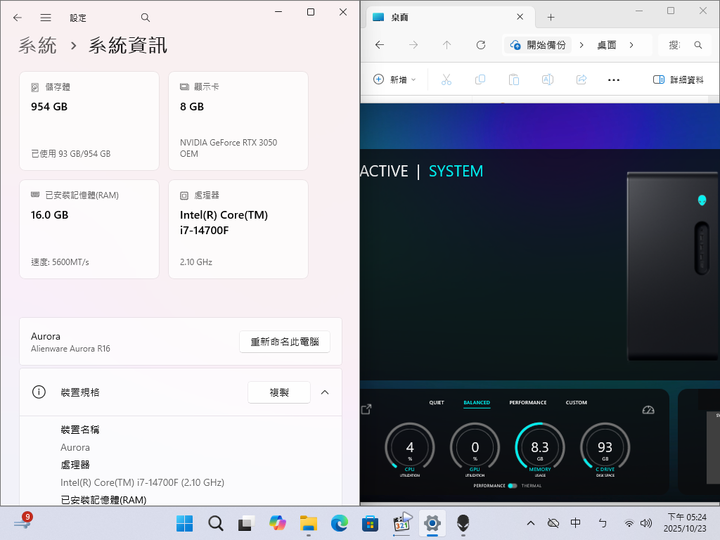Click the info icon beside 裝置規格
This screenshot has width=720, height=540.
point(39,392)
